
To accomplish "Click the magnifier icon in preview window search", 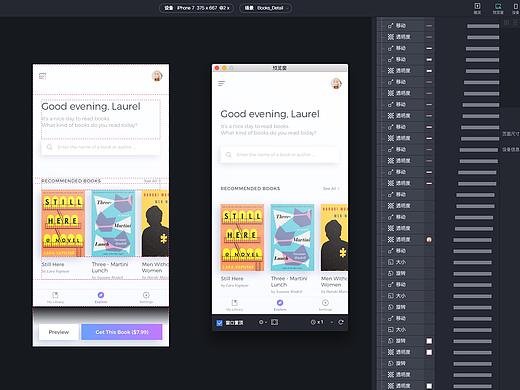I will [229, 155].
